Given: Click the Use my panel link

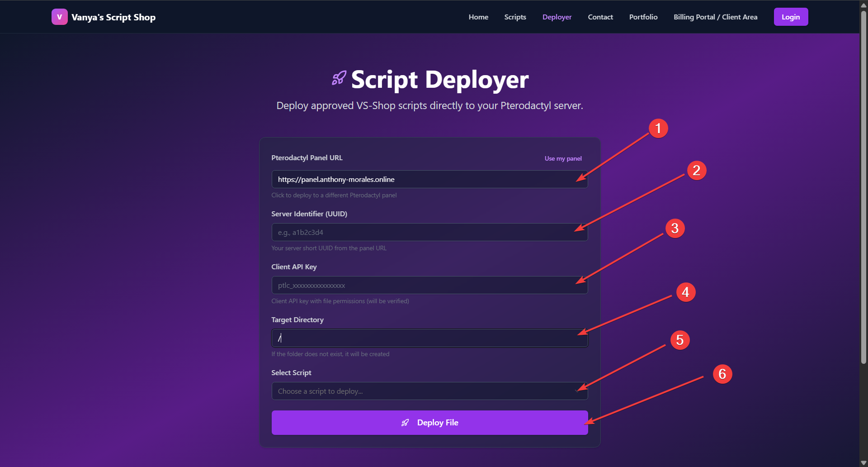Looking at the screenshot, I should 563,158.
